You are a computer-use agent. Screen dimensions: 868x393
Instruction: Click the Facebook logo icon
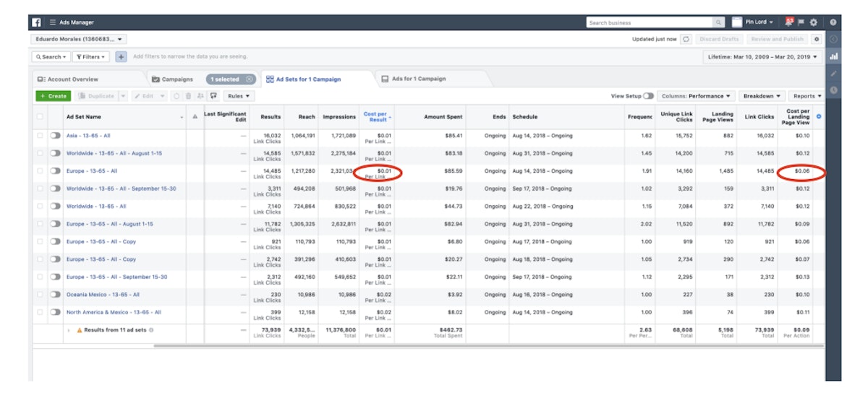point(36,22)
